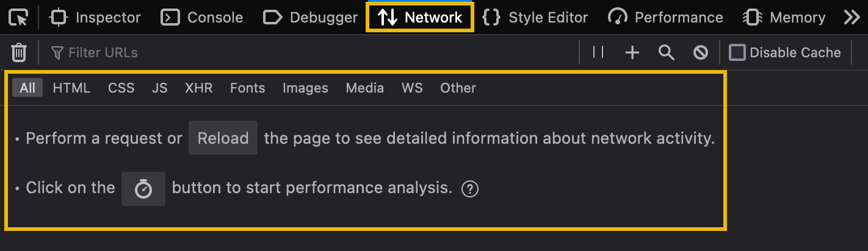
Task: Open the Console tab
Action: click(202, 18)
